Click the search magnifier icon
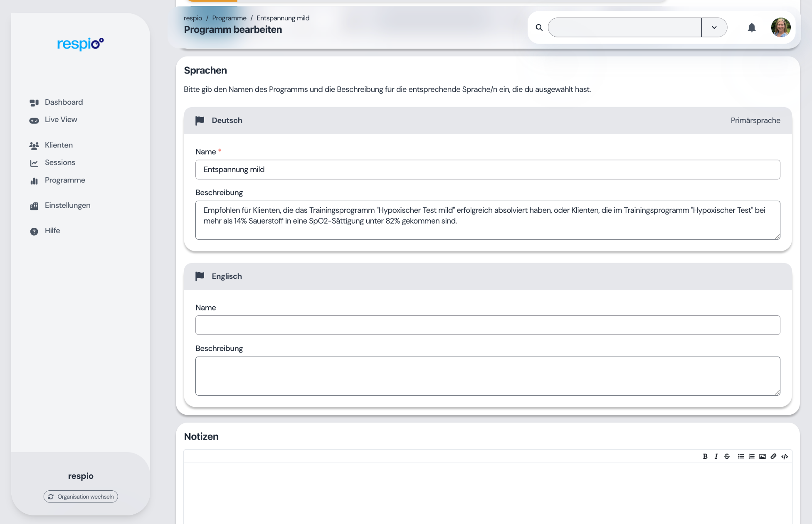812x524 pixels. [539, 27]
